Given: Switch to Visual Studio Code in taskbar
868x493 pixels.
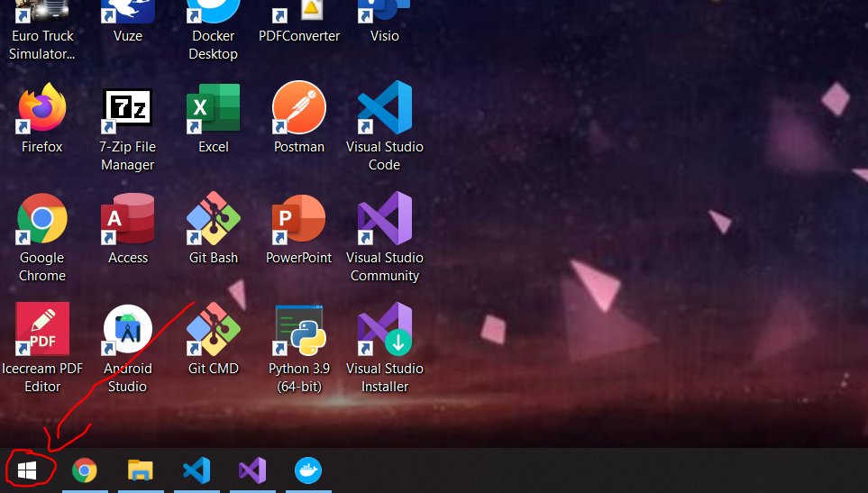Looking at the screenshot, I should tap(196, 470).
